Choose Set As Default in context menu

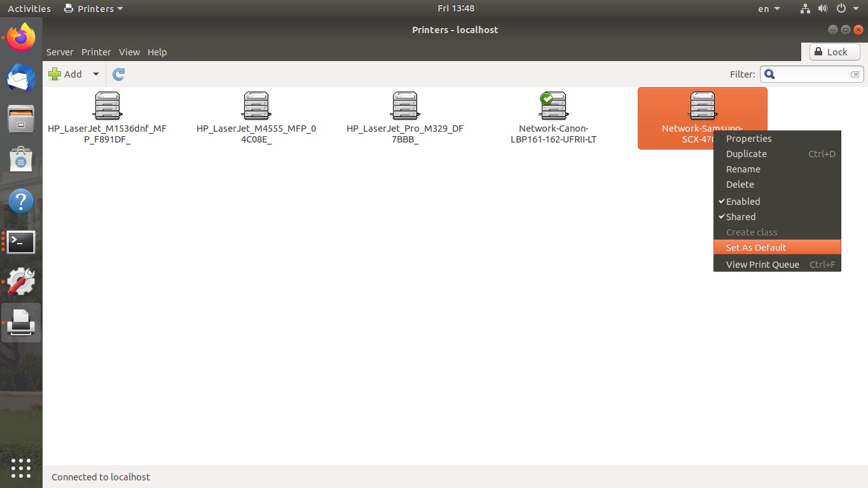click(x=777, y=247)
